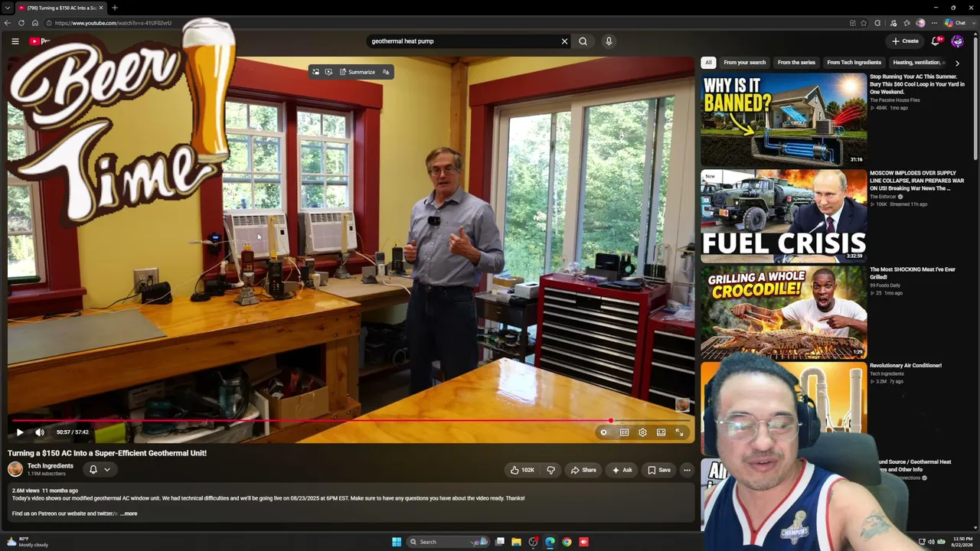
Task: Open the Why Is It Banned thumbnail
Action: point(783,119)
